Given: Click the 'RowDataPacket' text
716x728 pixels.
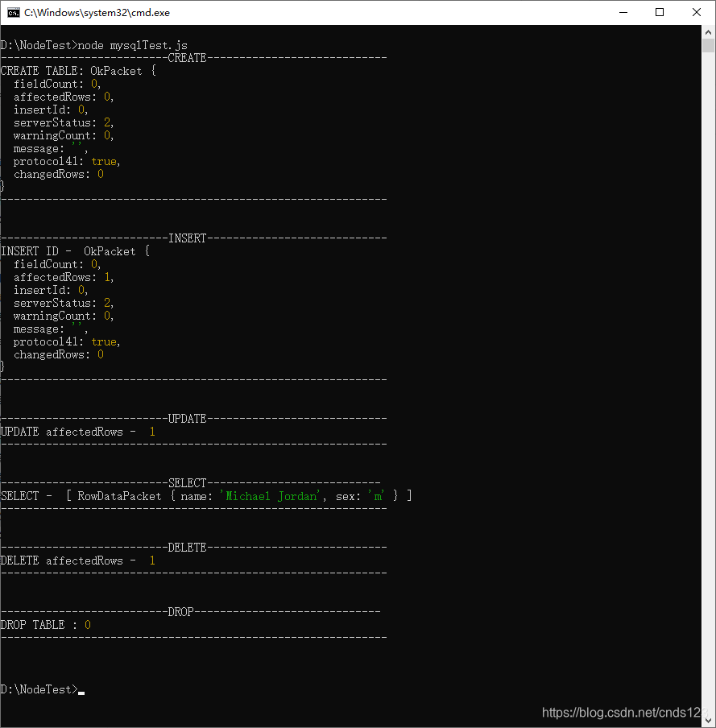Looking at the screenshot, I should pos(119,496).
